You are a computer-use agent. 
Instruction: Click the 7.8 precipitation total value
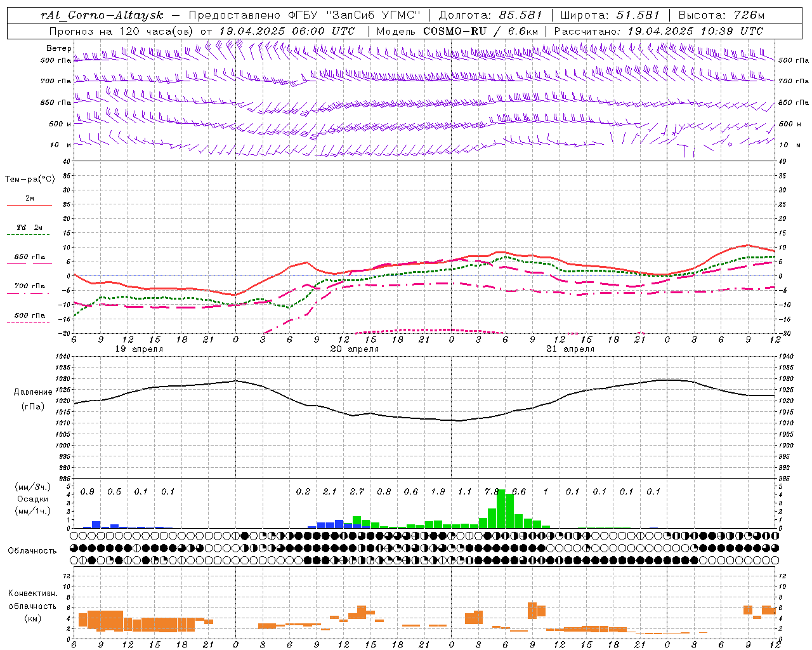492,491
